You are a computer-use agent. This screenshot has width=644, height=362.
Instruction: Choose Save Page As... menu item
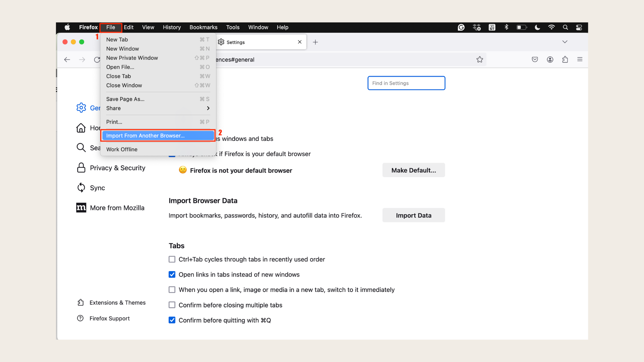pyautogui.click(x=158, y=99)
